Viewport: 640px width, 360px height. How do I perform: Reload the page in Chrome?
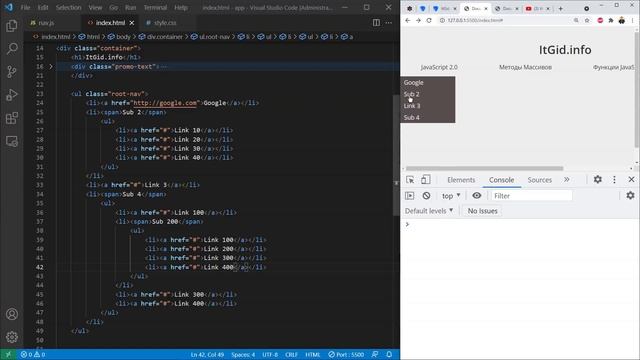click(429, 20)
